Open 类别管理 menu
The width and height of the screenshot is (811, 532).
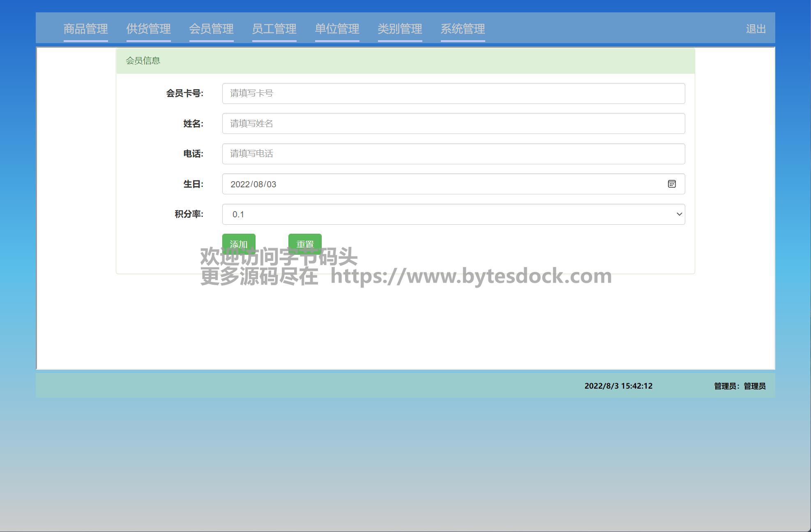click(x=400, y=29)
